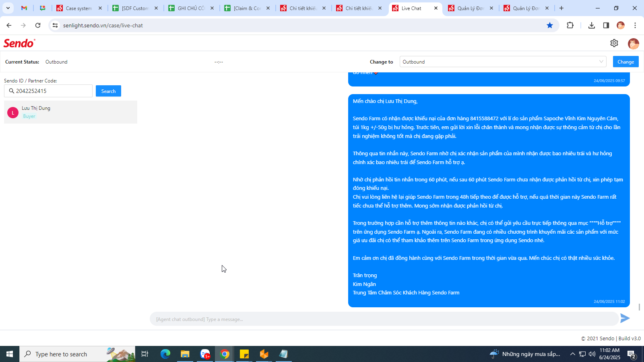Open weather widget Những ngày mưa sắp
This screenshot has height=362, width=644.
tap(525, 354)
